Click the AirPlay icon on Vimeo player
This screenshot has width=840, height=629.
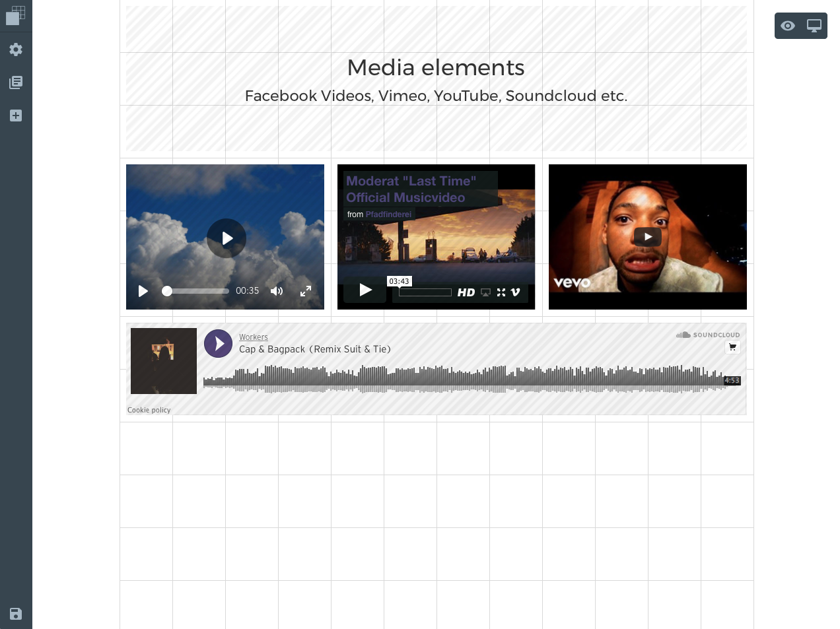click(x=485, y=292)
